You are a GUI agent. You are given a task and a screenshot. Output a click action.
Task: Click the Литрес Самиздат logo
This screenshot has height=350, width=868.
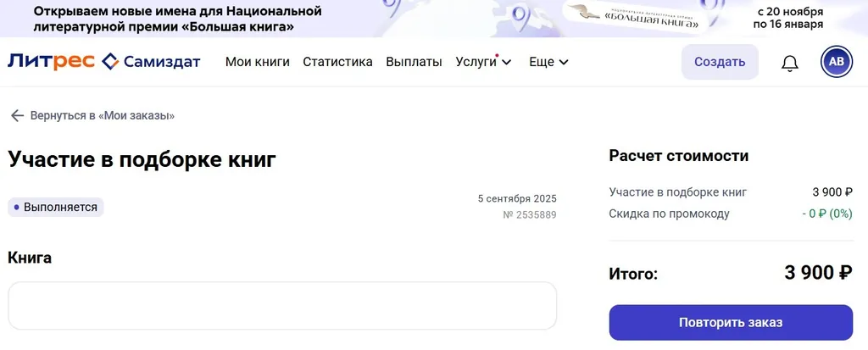pyautogui.click(x=104, y=62)
